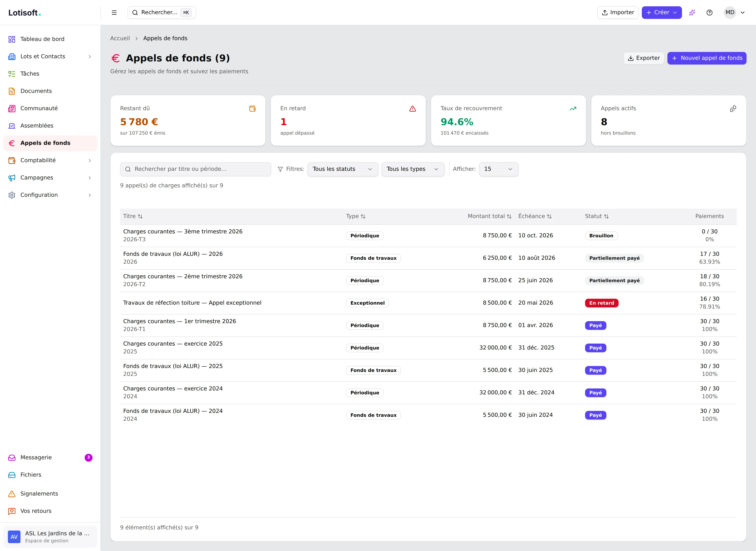Click the Vos retours feedback icon
Viewport: 756px width, 551px height.
[x=12, y=511]
